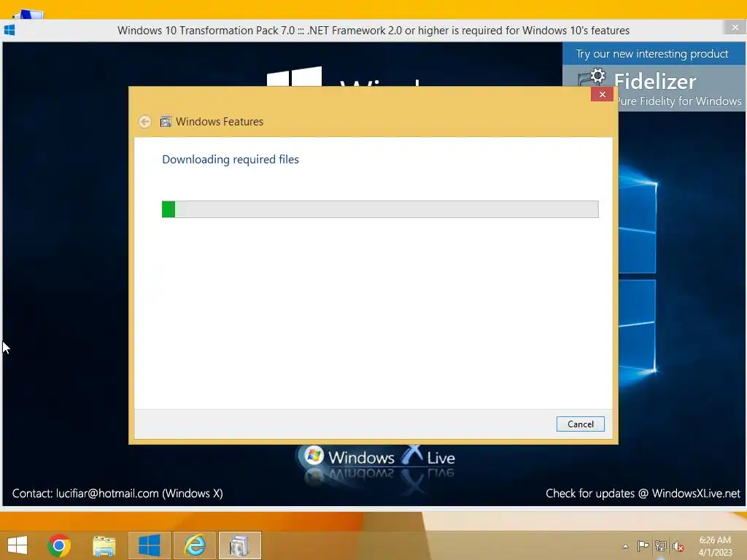
Task: Click the download progress bar
Action: coord(380,209)
